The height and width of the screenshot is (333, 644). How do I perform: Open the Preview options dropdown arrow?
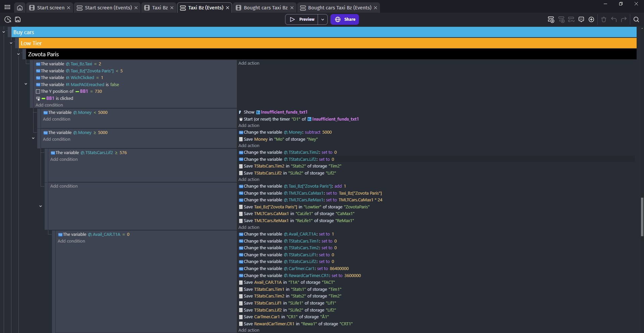click(x=323, y=19)
